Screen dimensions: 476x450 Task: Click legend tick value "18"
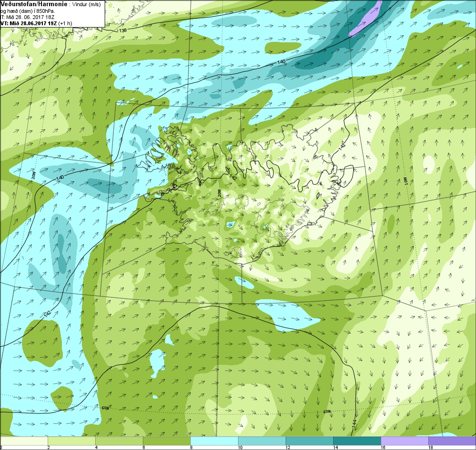tap(430, 447)
